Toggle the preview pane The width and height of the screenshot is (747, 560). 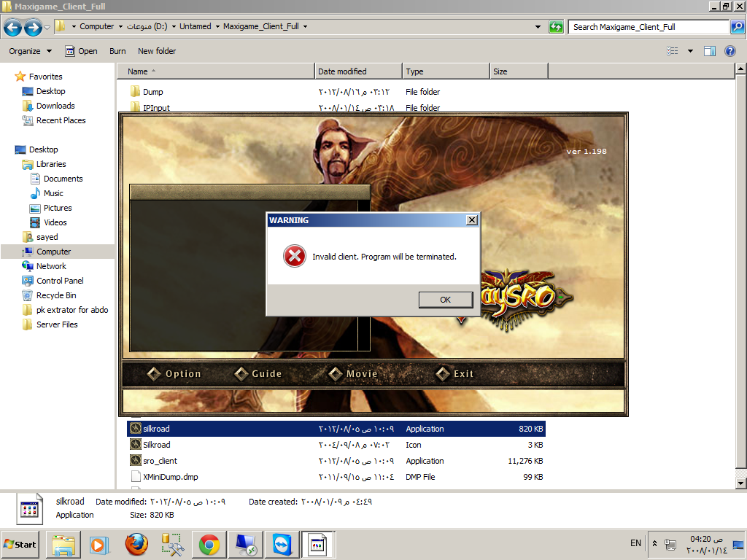point(710,51)
